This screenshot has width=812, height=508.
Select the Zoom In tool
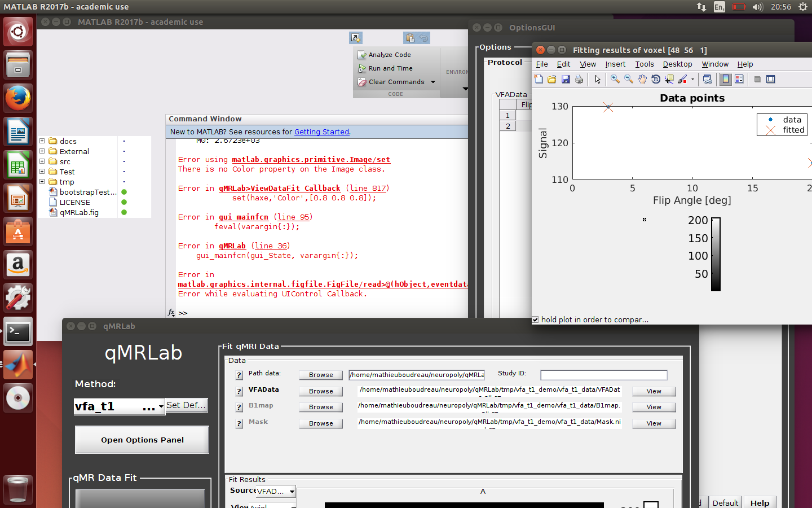point(615,79)
